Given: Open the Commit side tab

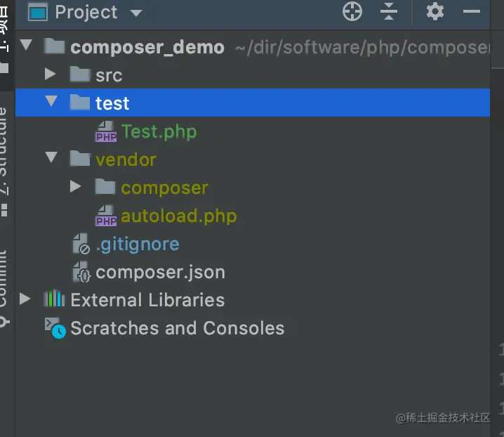Looking at the screenshot, I should click(x=4, y=285).
